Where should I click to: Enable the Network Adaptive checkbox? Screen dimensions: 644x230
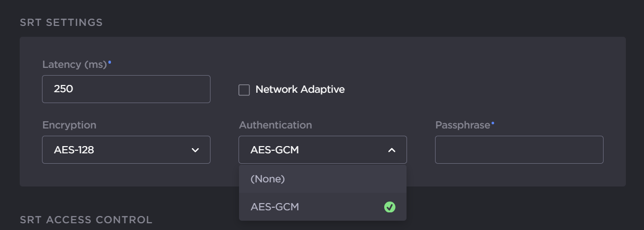click(244, 90)
